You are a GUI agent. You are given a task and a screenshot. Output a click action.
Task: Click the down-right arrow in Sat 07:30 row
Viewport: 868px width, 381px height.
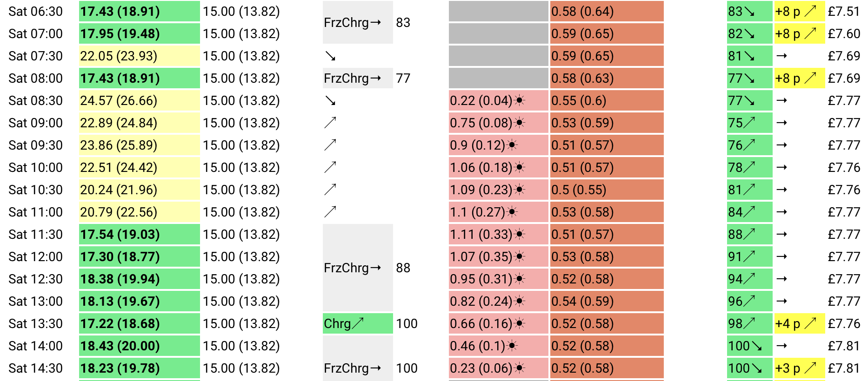330,56
